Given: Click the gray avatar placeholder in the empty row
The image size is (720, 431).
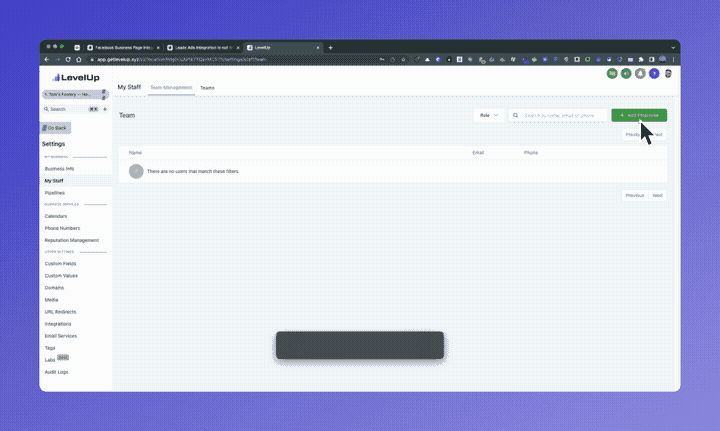Looking at the screenshot, I should (x=136, y=171).
